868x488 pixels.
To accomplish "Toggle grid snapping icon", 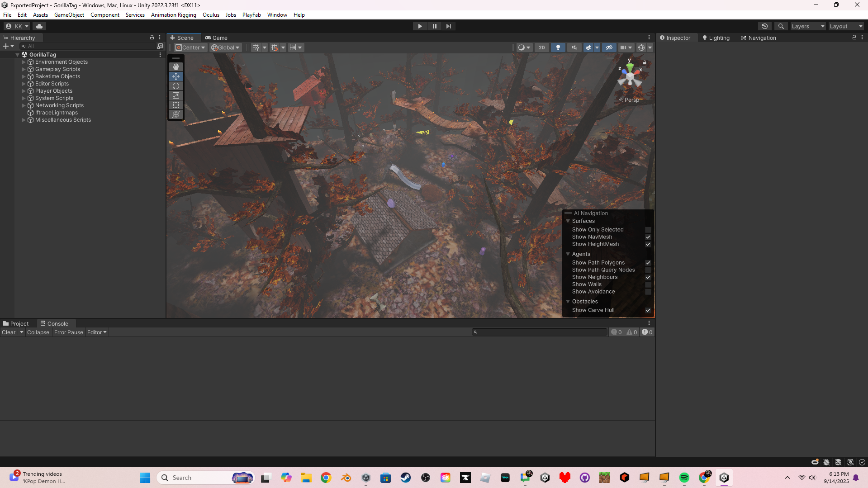I will tap(275, 47).
